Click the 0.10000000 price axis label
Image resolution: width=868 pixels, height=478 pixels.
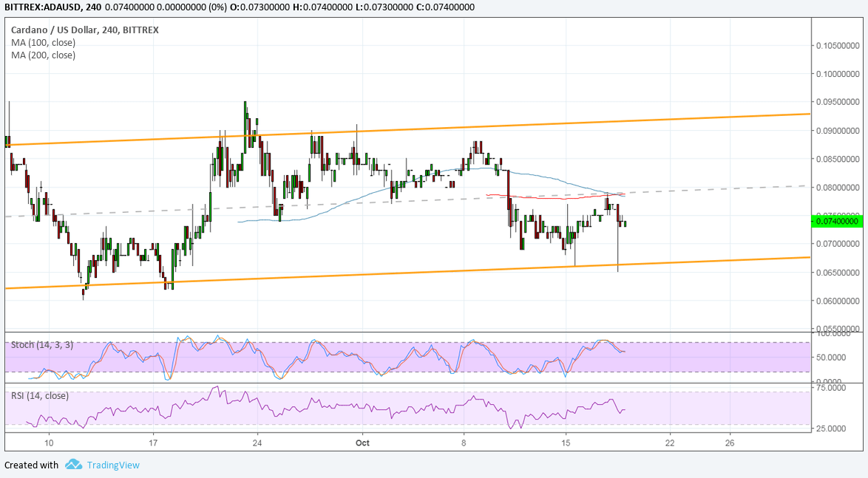point(838,74)
